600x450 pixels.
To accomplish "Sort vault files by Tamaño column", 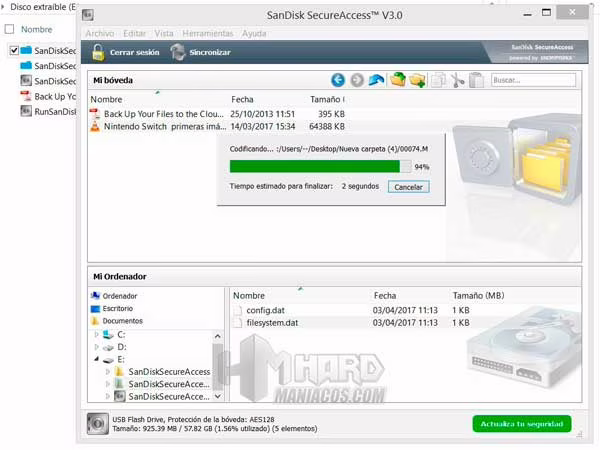I will point(327,99).
